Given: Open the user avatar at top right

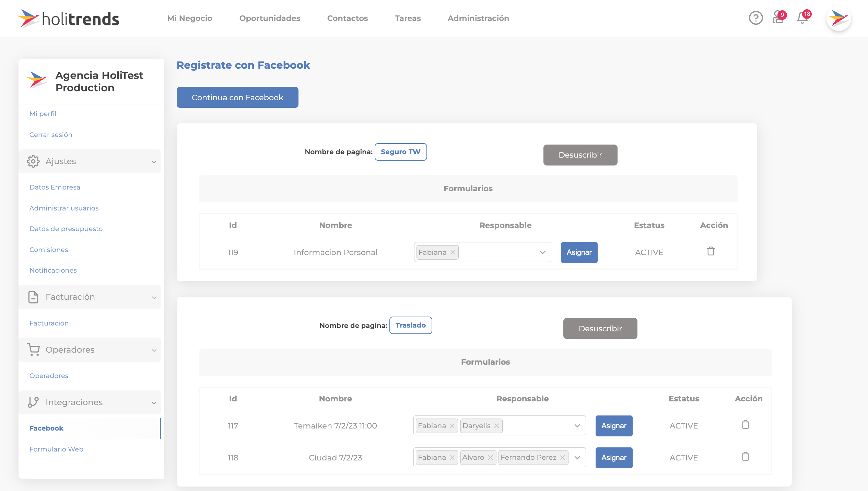Looking at the screenshot, I should pos(838,18).
